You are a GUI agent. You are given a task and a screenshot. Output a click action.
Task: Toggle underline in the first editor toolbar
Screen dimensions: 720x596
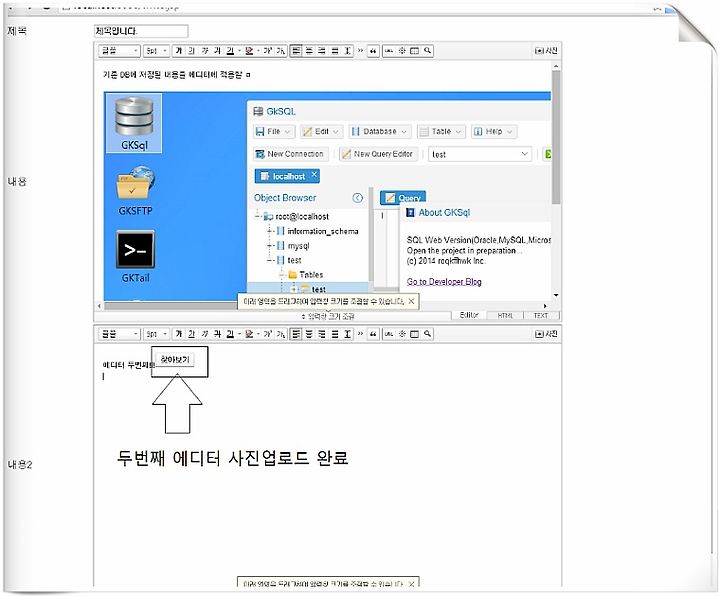coord(192,51)
